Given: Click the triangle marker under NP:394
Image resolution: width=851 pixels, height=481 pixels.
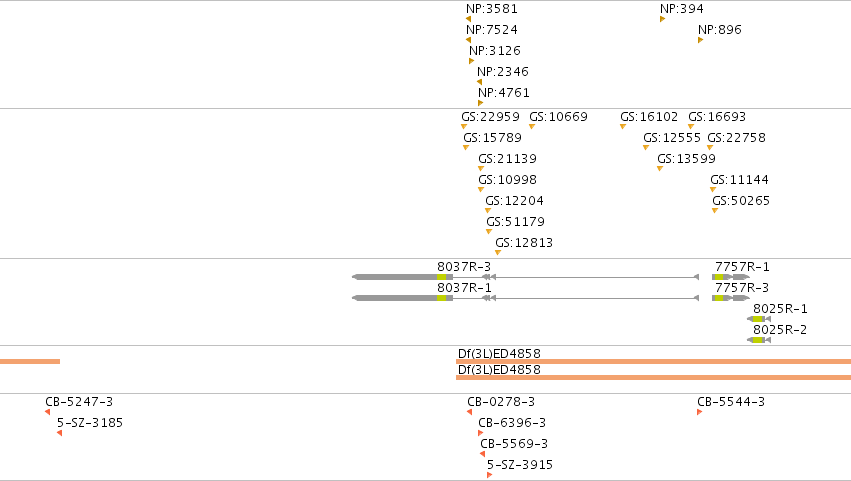Looking at the screenshot, I should (x=663, y=19).
